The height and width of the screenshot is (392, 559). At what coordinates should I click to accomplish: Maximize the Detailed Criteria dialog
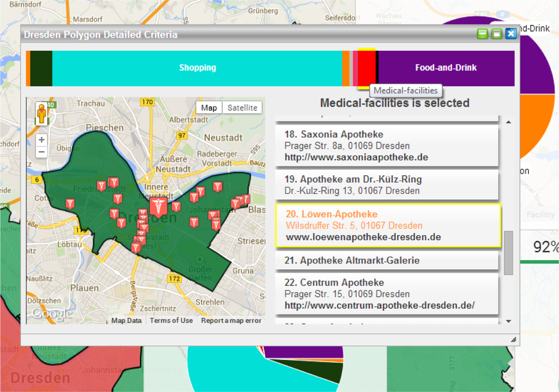(x=496, y=34)
